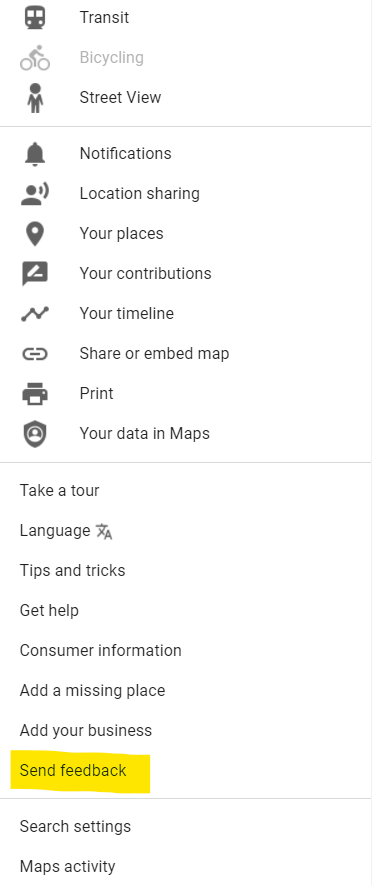Start the Take a tour option
The height and width of the screenshot is (885, 372).
coord(186,490)
